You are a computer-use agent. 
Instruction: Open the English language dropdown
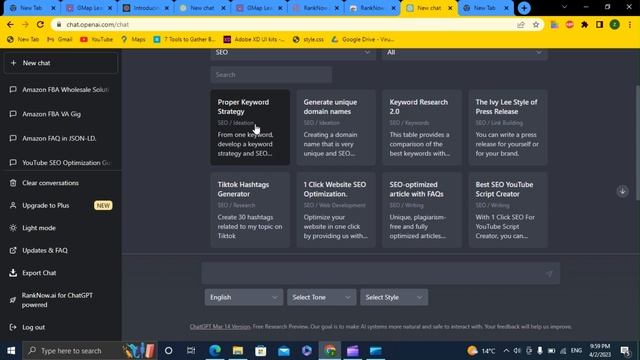pos(244,297)
